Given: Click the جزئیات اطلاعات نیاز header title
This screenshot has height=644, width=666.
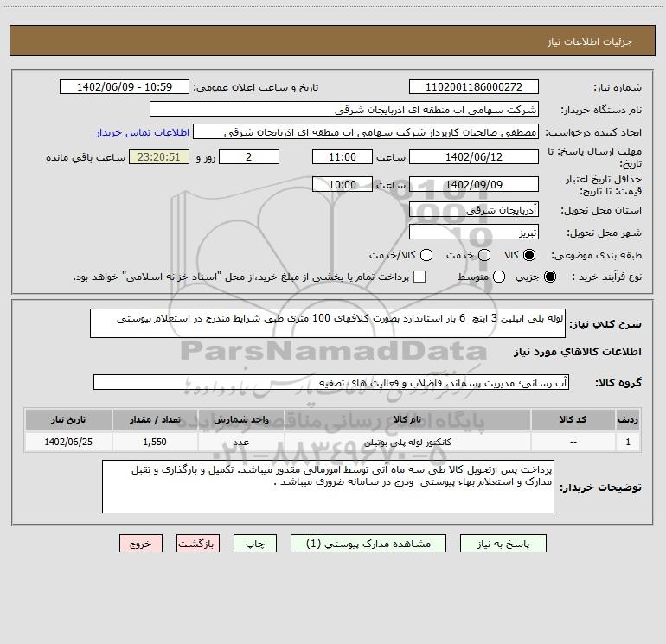Looking at the screenshot, I should point(589,41).
